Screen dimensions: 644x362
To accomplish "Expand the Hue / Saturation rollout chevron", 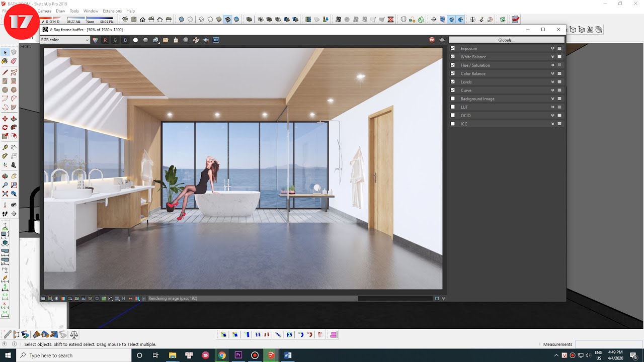I will pyautogui.click(x=552, y=65).
